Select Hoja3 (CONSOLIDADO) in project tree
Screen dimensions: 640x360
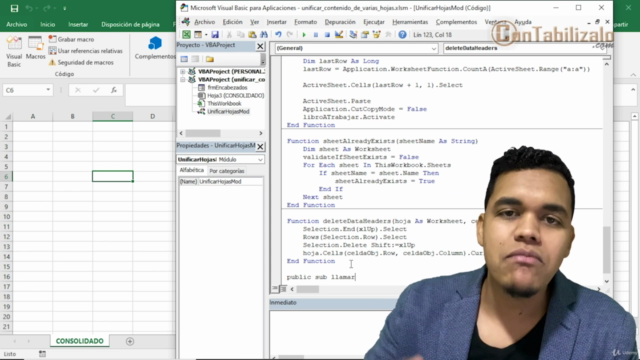pos(236,96)
